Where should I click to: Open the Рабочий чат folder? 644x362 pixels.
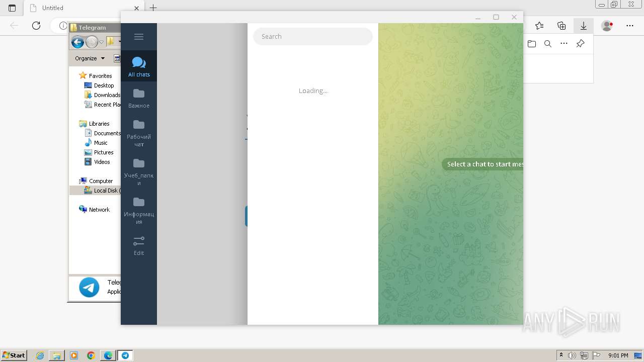139,132
